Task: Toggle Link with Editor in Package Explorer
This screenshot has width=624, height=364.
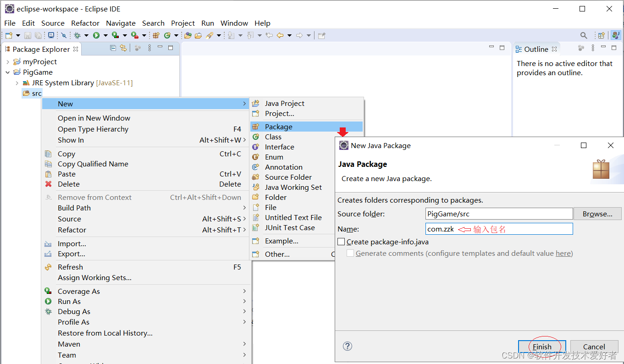Action: point(123,48)
